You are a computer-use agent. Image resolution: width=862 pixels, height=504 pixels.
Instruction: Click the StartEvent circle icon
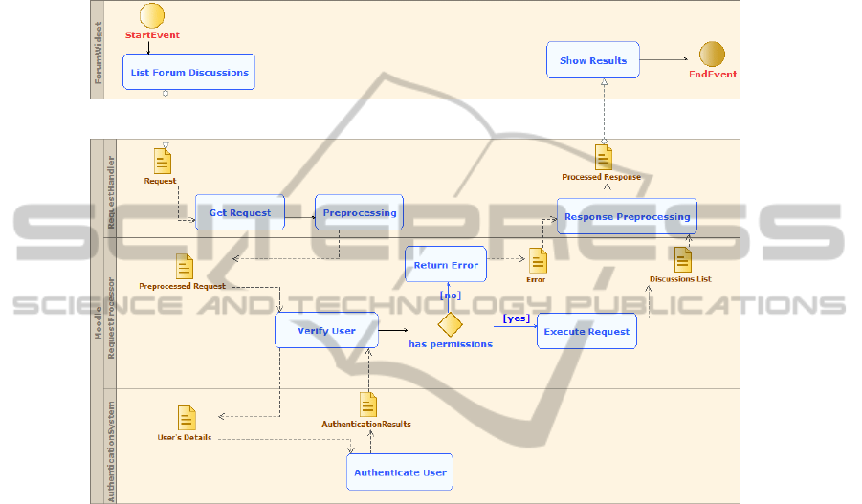pyautogui.click(x=152, y=15)
